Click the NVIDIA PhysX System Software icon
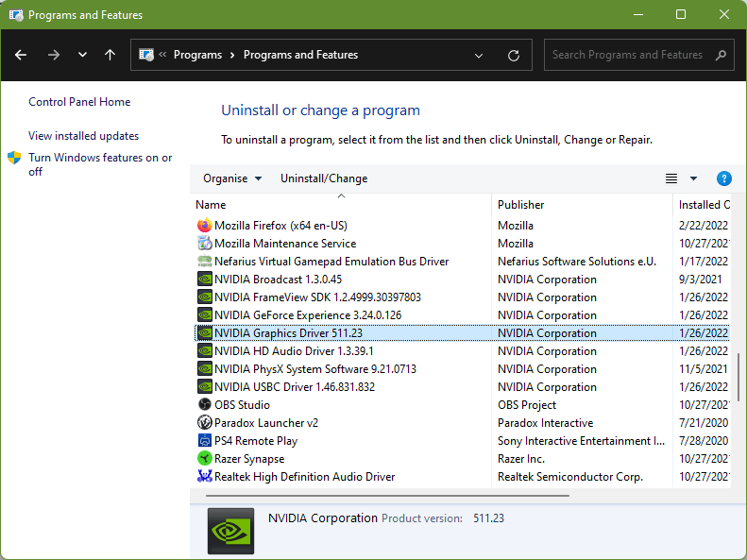747x560 pixels. tap(204, 369)
